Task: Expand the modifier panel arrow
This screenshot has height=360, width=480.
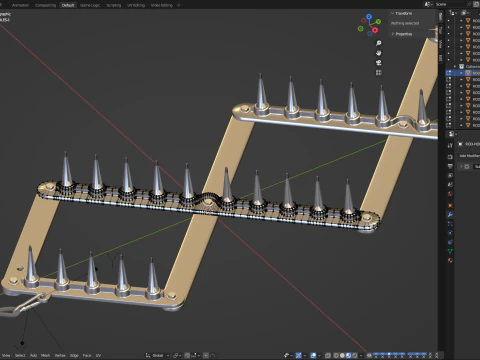Action: point(461,166)
